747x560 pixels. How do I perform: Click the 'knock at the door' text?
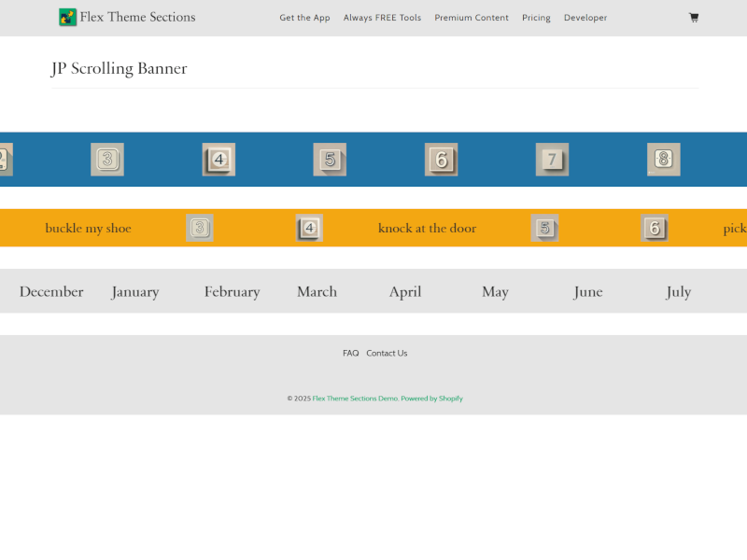[x=427, y=228]
